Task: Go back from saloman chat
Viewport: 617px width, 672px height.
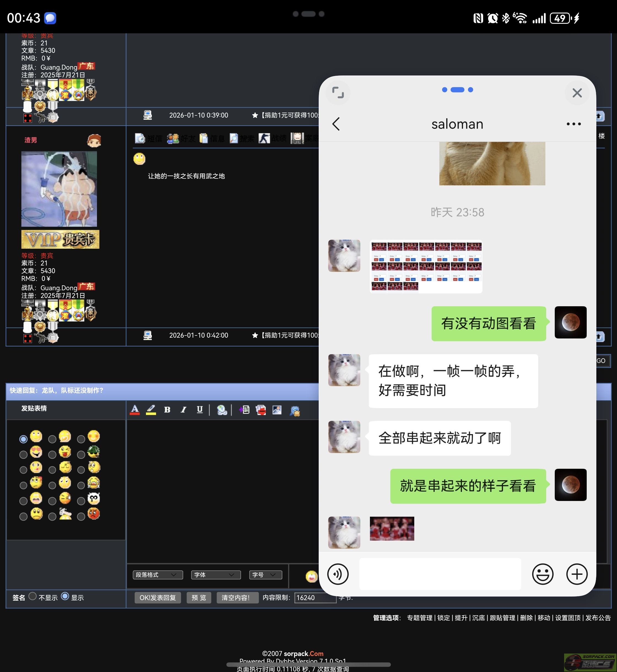Action: coord(336,124)
